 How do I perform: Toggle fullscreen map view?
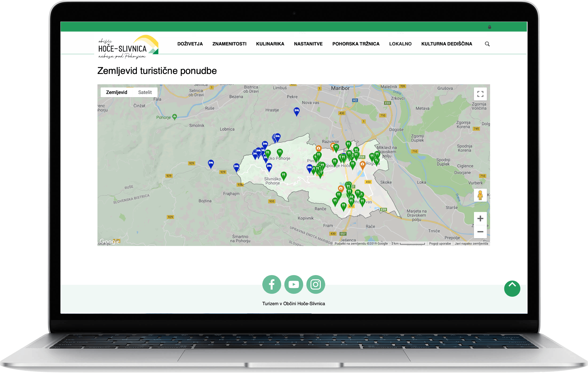(x=480, y=94)
